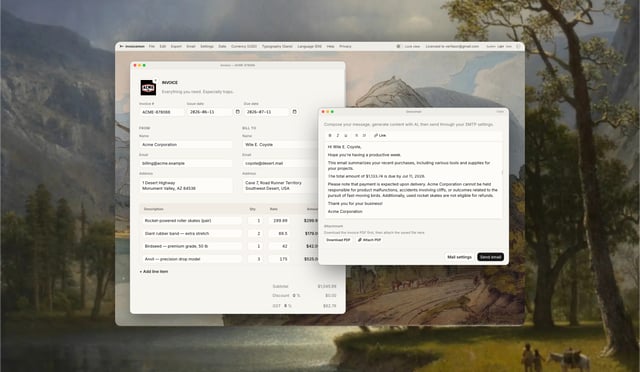Image resolution: width=640 pixels, height=372 pixels.
Task: Edit the invoice number field ACME-878566
Action: point(162,111)
